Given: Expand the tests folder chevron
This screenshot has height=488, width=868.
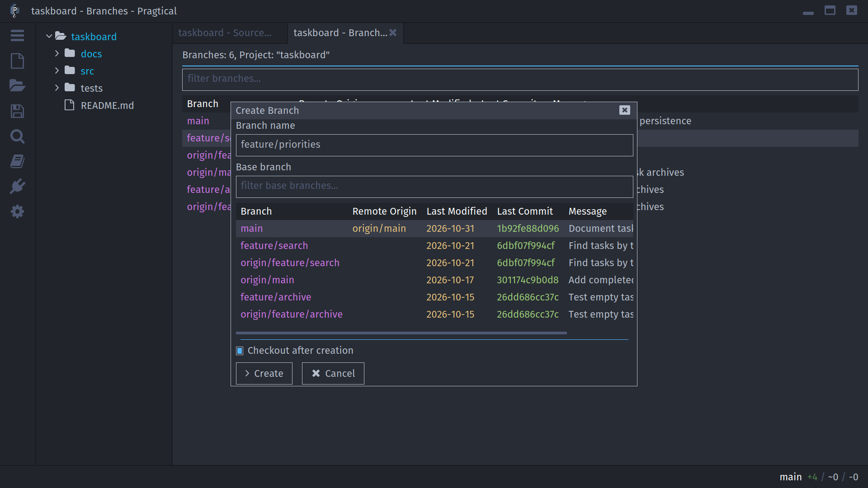Looking at the screenshot, I should tap(57, 88).
